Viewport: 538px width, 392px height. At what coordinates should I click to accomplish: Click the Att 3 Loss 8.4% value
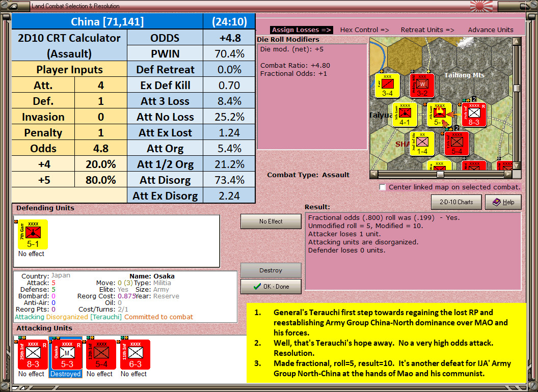coord(229,101)
